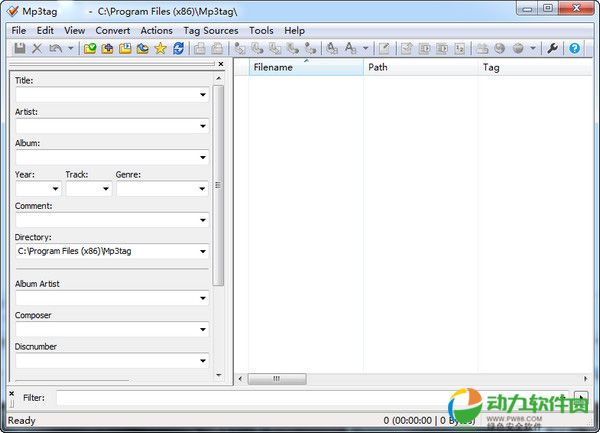
Task: Click the Tag copy toolbar icon
Action: (x=199, y=48)
